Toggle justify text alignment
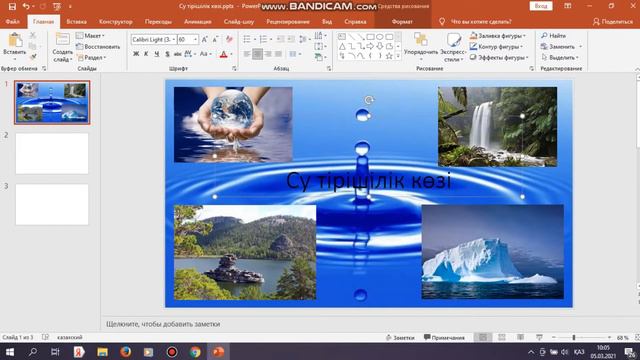Screen dimensions: 640x360 (x=278, y=54)
